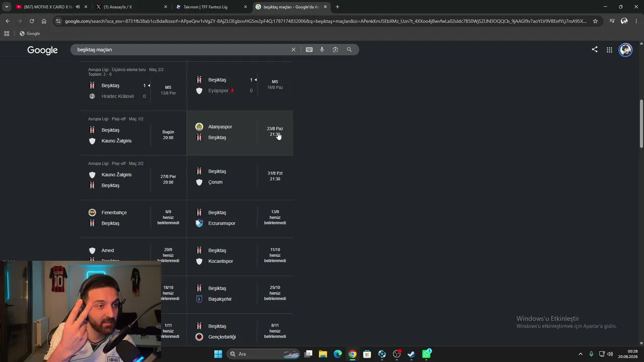This screenshot has height=362, width=644.
Task: Open the on-screen keyboard input tool
Action: pos(309,50)
